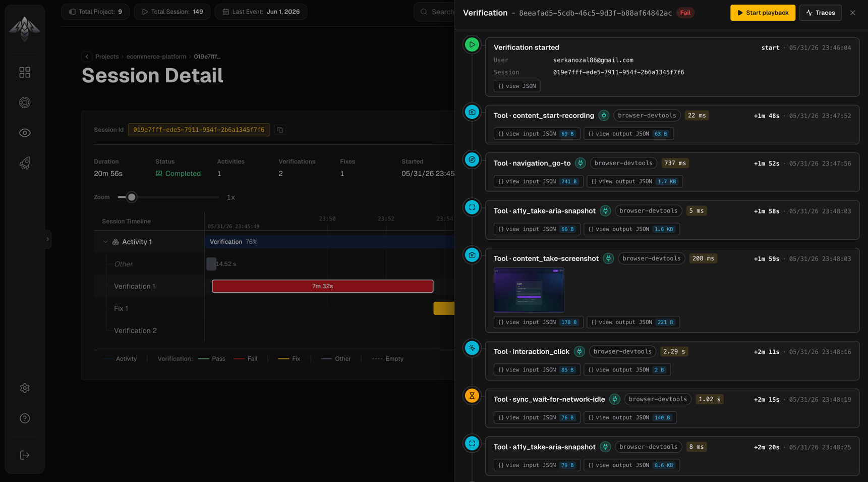This screenshot has height=482, width=868.
Task: Click the interaction_click cursor step icon
Action: point(472,348)
